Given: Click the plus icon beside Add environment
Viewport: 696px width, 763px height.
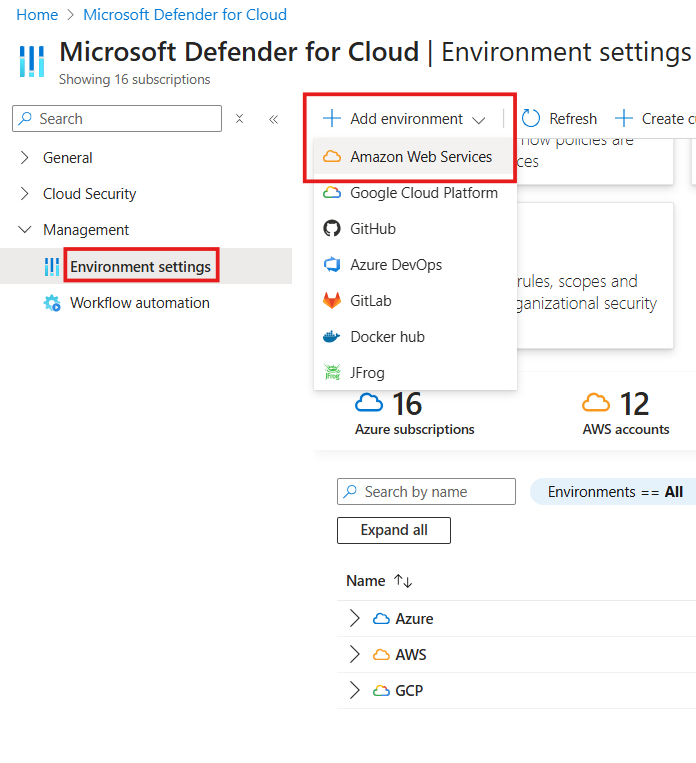Looking at the screenshot, I should click(x=332, y=118).
